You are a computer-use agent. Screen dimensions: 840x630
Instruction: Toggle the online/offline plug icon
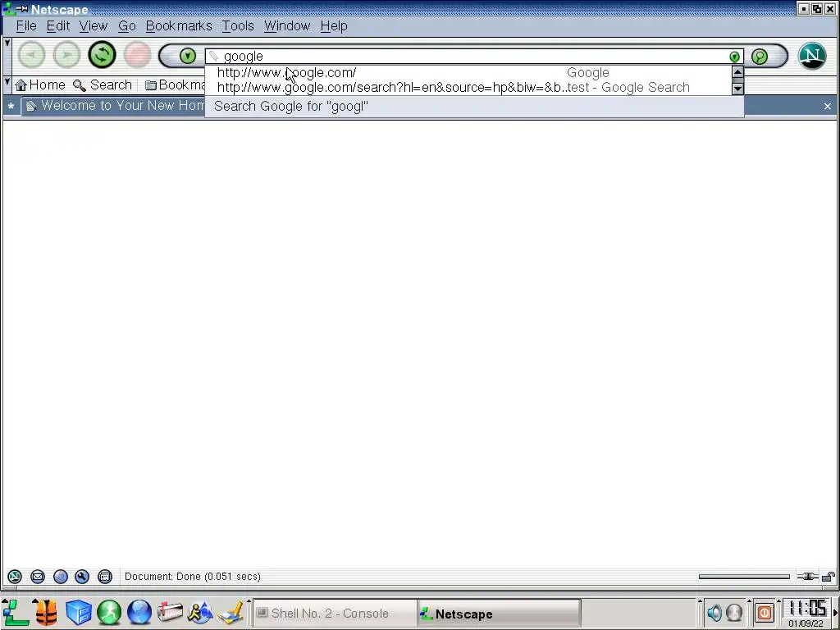point(807,577)
